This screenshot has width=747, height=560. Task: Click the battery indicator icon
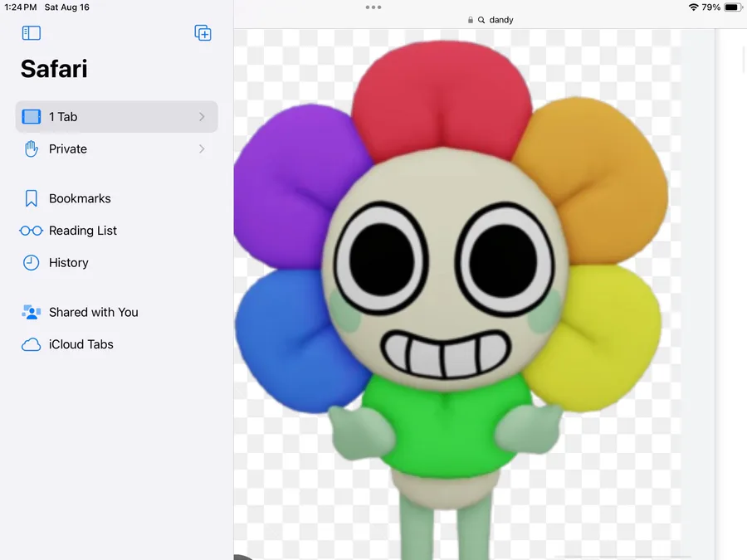click(734, 7)
